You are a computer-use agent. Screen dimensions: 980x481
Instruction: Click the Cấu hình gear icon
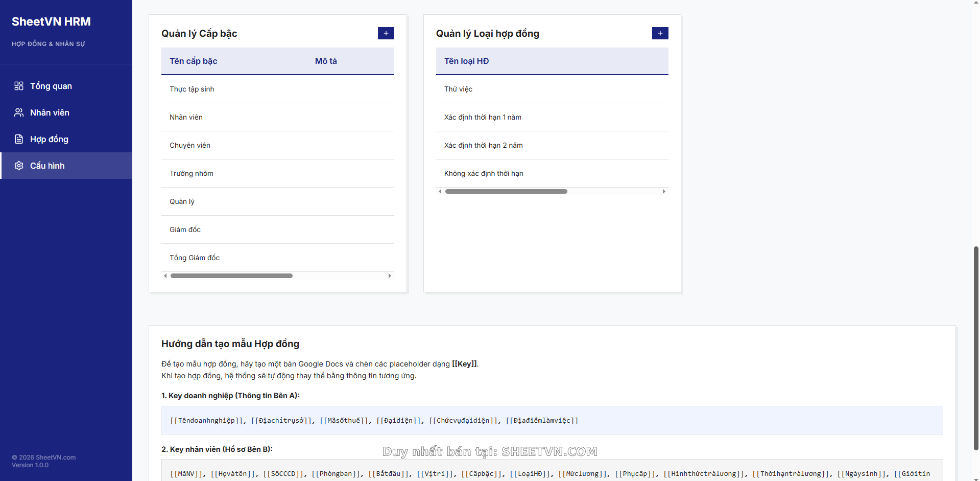pos(19,166)
